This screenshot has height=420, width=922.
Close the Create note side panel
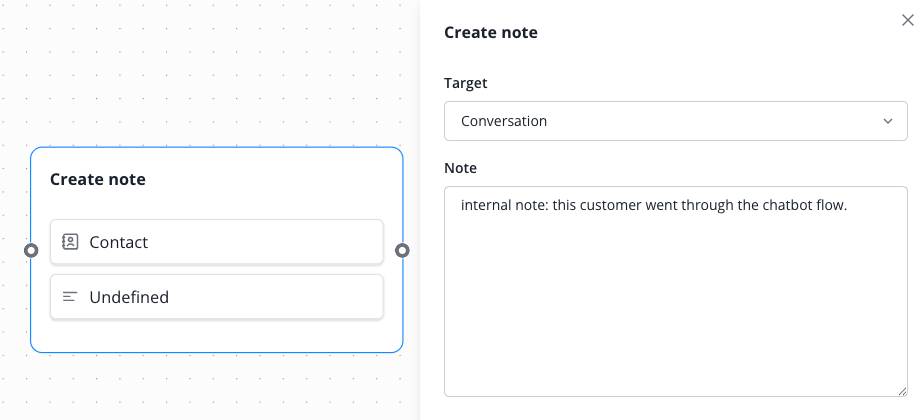(x=907, y=20)
